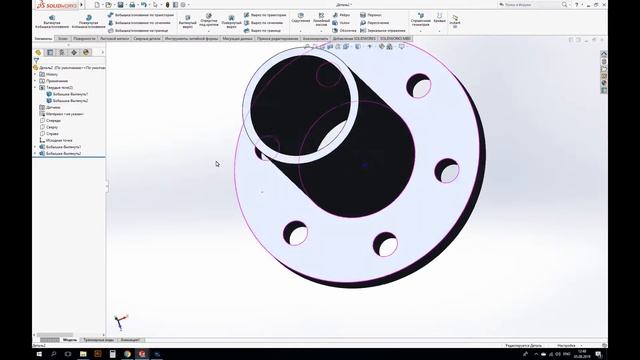Open the dropdown arrow under Fillet
Screen dimensions: 640x360
tap(301, 31)
